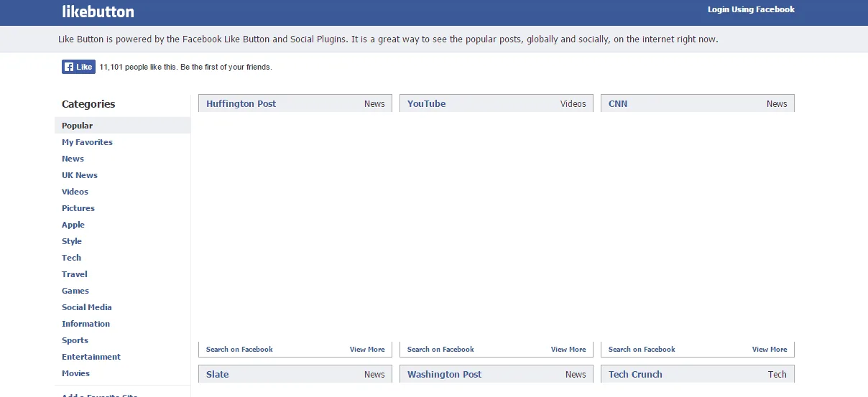The height and width of the screenshot is (397, 868).
Task: Click Search on Facebook under Huffington Post
Action: pyautogui.click(x=239, y=350)
